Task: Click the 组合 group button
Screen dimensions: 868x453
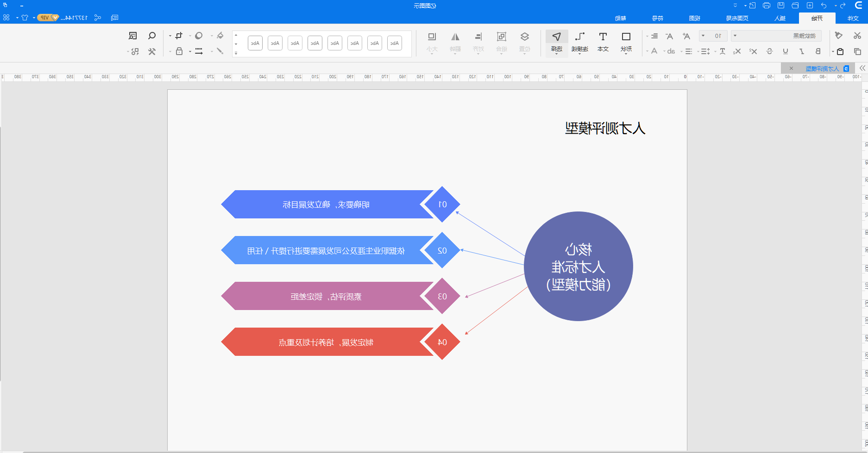Action: pyautogui.click(x=502, y=42)
